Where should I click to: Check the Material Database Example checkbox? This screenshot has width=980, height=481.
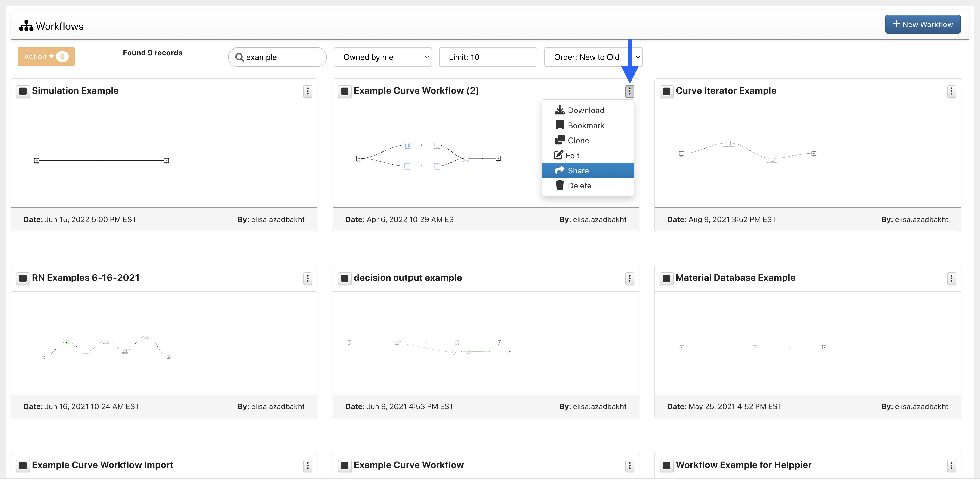(x=666, y=278)
